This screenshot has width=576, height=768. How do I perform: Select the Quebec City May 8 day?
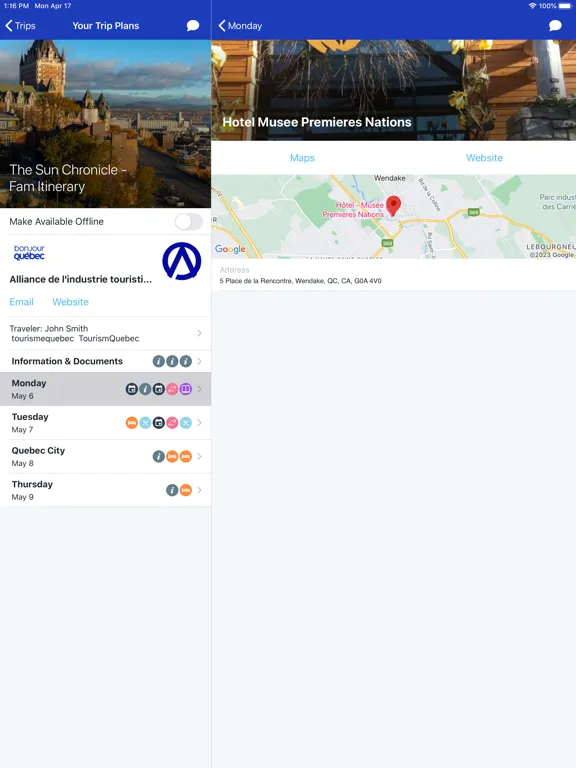click(x=105, y=456)
